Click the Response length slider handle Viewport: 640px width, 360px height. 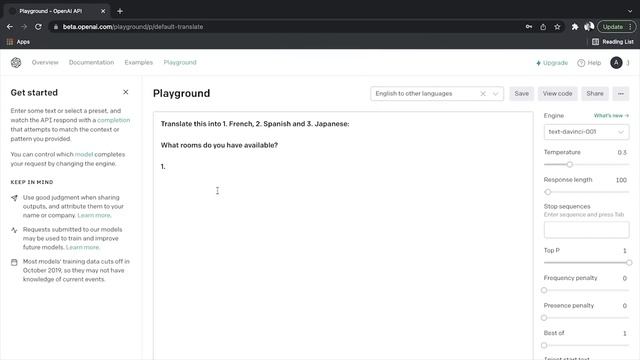(548, 192)
